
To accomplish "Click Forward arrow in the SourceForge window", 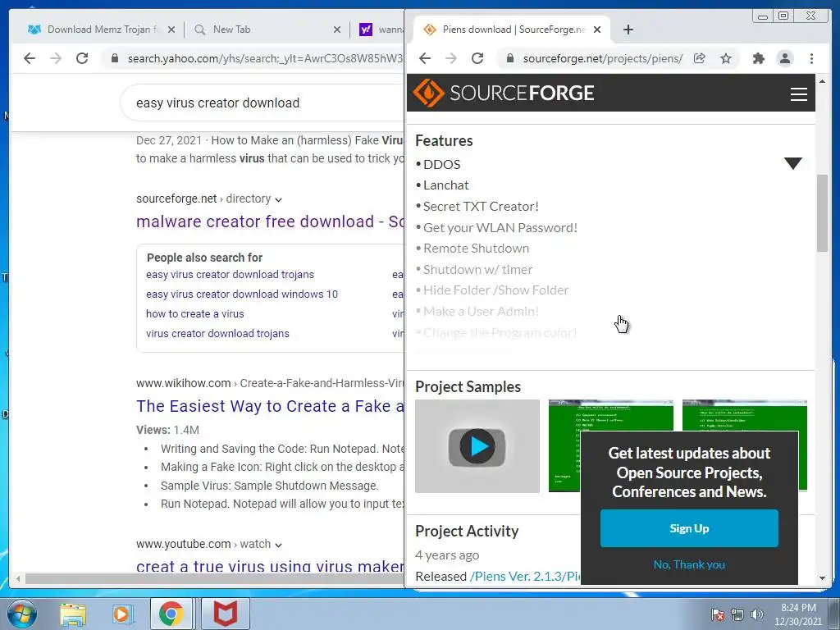I will pyautogui.click(x=451, y=58).
